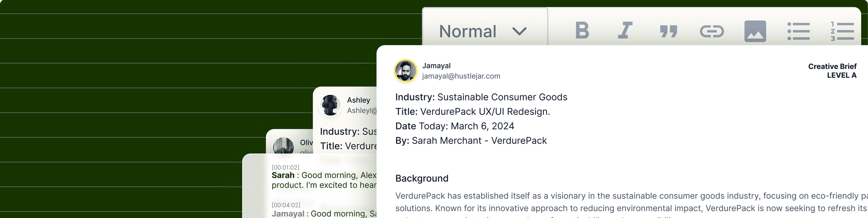Click Jamayal's profile avatar
Screen dimensions: 868x218
pos(406,71)
